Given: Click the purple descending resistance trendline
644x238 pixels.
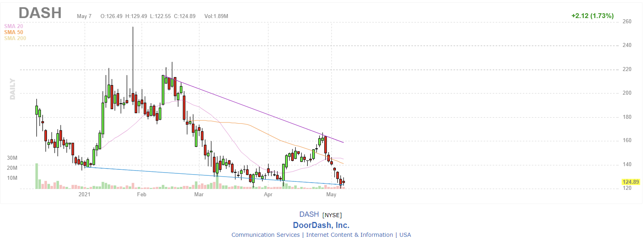Looking at the screenshot, I should [253, 109].
